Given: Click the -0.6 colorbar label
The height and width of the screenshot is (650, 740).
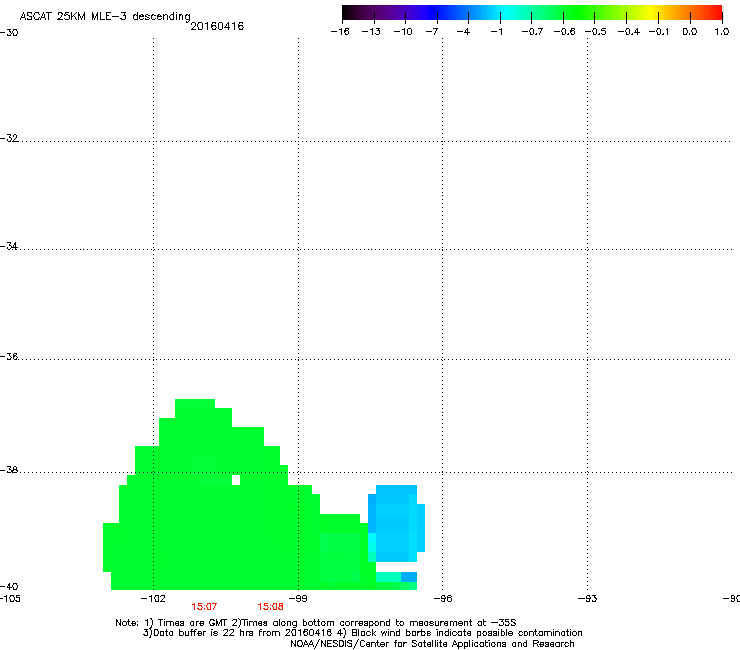Looking at the screenshot, I should pyautogui.click(x=564, y=32).
